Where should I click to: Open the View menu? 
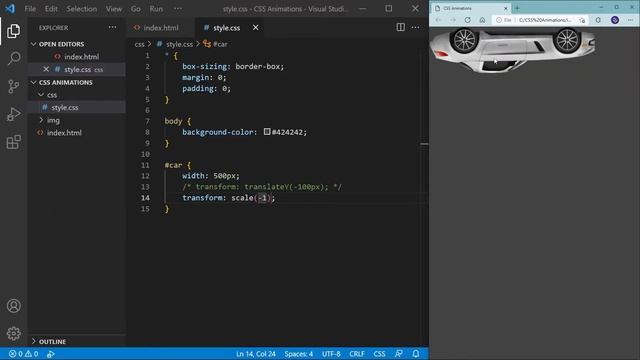[x=113, y=9]
